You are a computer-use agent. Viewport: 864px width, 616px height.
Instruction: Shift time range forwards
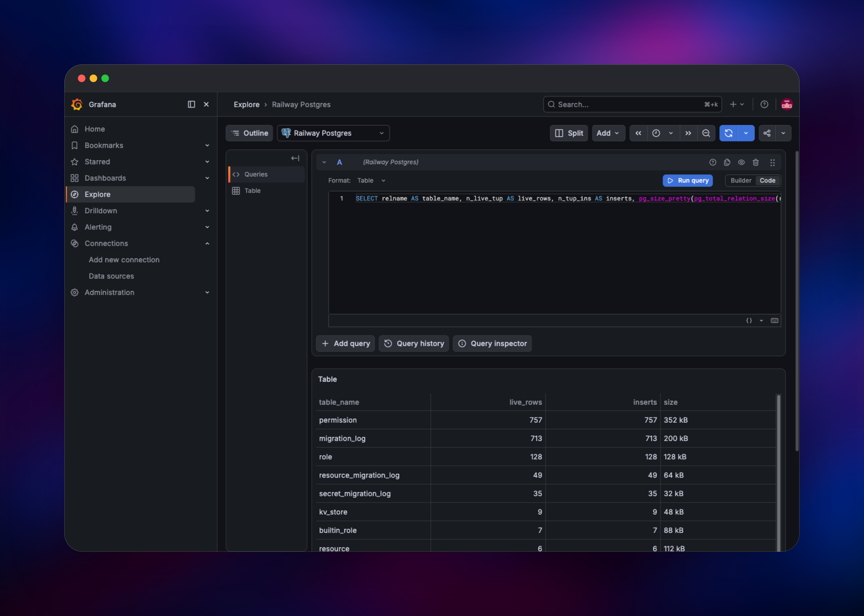click(x=688, y=133)
